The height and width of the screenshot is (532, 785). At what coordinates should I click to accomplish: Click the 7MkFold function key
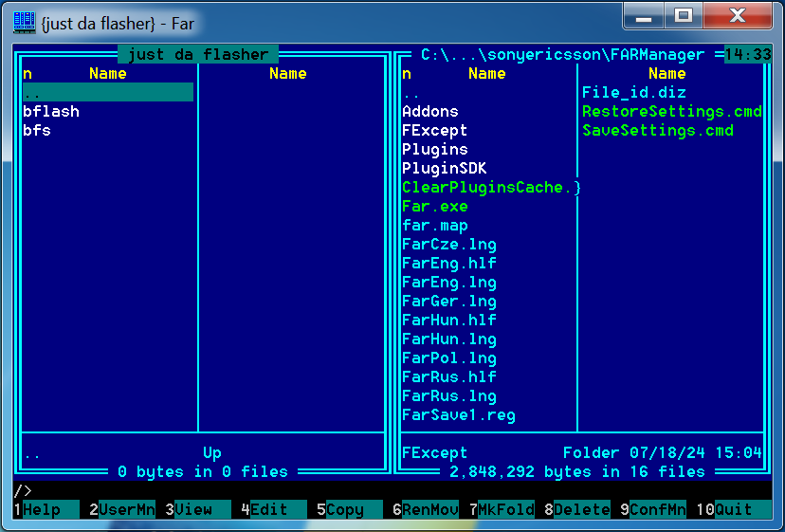[x=502, y=509]
